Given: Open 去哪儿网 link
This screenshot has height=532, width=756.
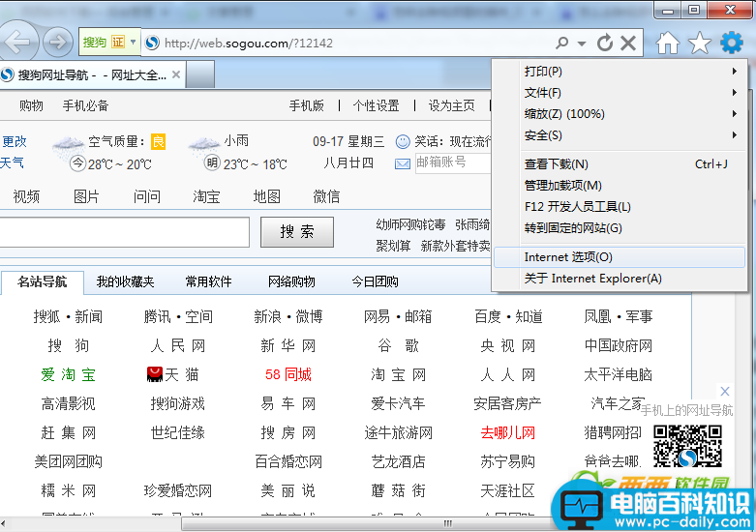Looking at the screenshot, I should tap(507, 432).
